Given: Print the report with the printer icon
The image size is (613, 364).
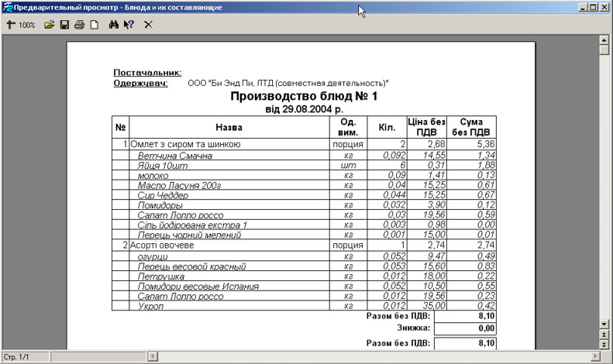Looking at the screenshot, I should (x=78, y=25).
